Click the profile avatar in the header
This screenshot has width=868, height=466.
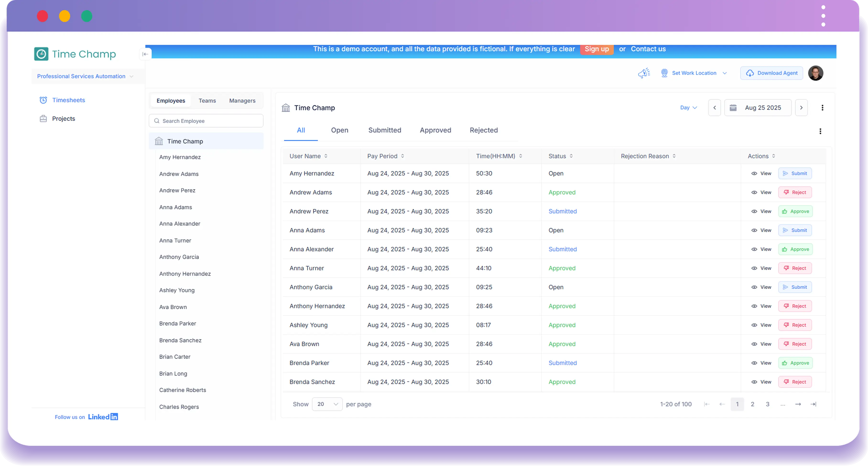coord(815,73)
